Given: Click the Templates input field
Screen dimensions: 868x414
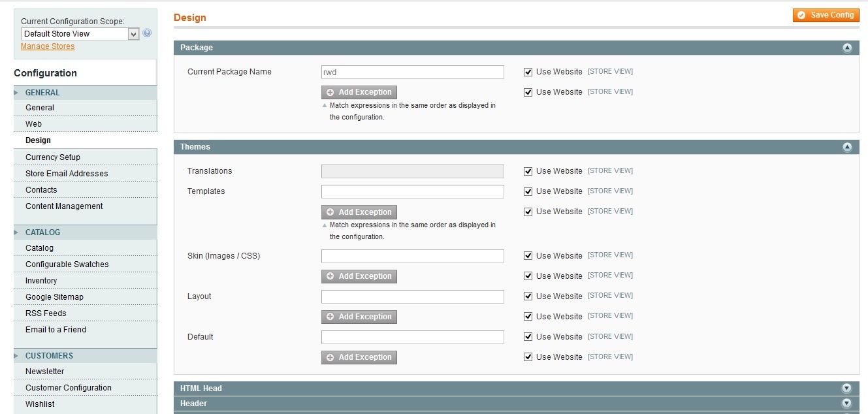Looking at the screenshot, I should (x=413, y=192).
